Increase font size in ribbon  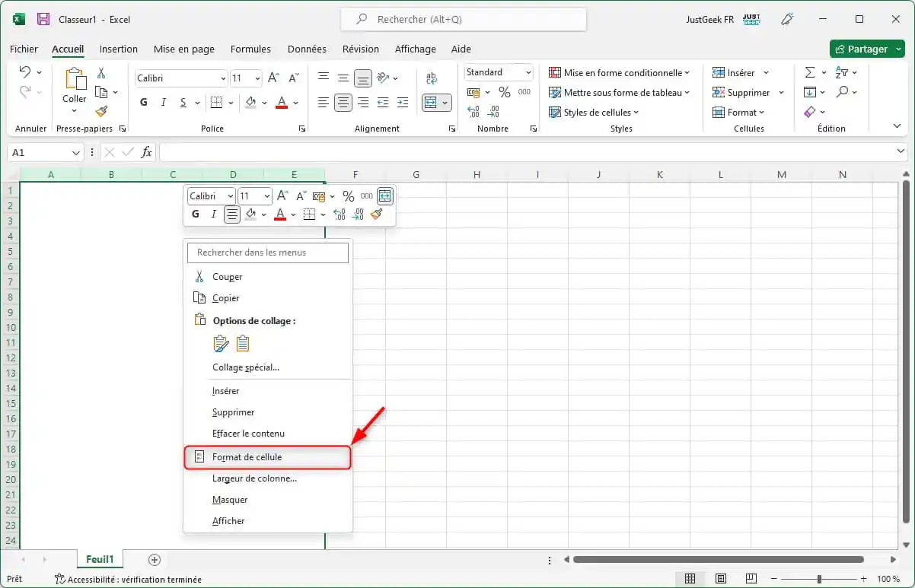click(x=274, y=78)
